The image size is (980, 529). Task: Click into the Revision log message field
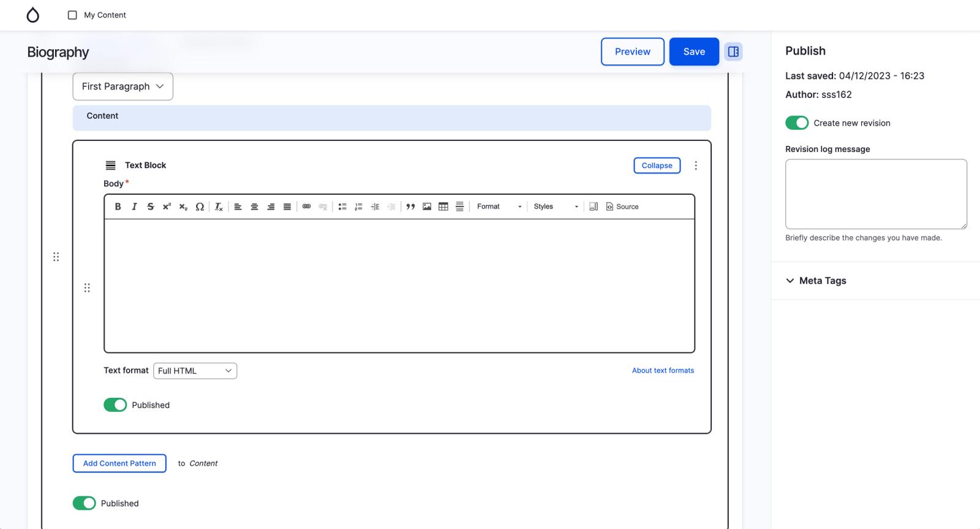tap(876, 194)
